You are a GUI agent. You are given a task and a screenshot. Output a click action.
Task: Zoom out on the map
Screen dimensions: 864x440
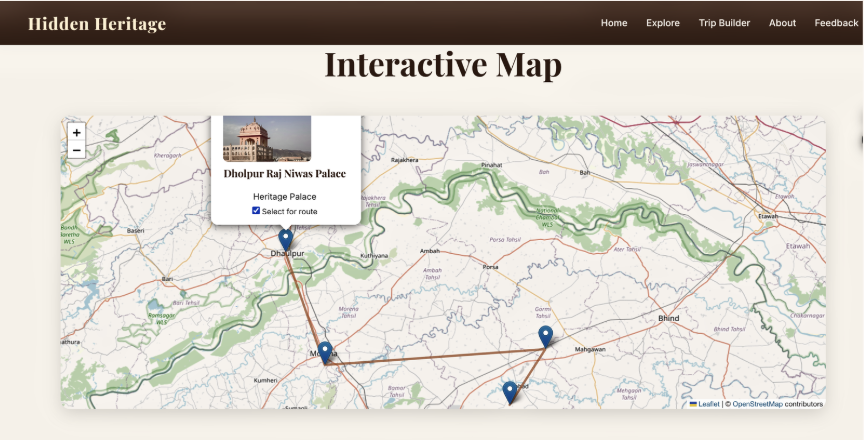click(x=77, y=150)
